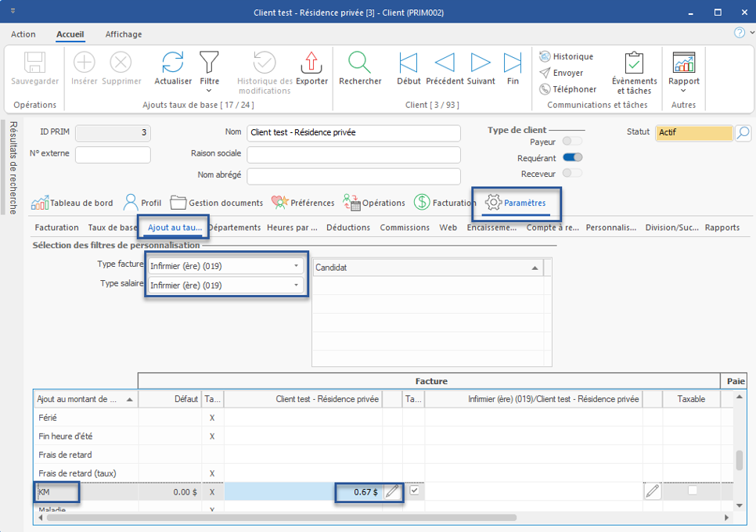Go to the Précédent client record
Viewport: 756px width, 532px height.
(444, 63)
